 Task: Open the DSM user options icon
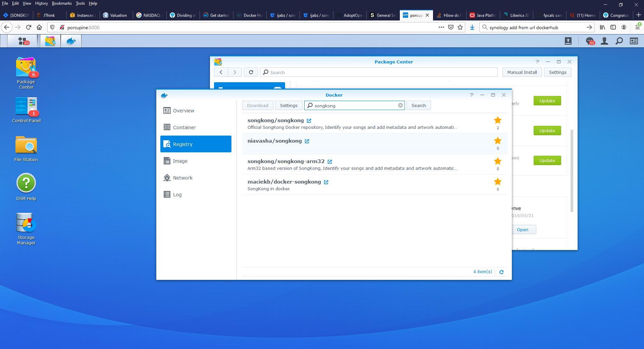tap(604, 41)
